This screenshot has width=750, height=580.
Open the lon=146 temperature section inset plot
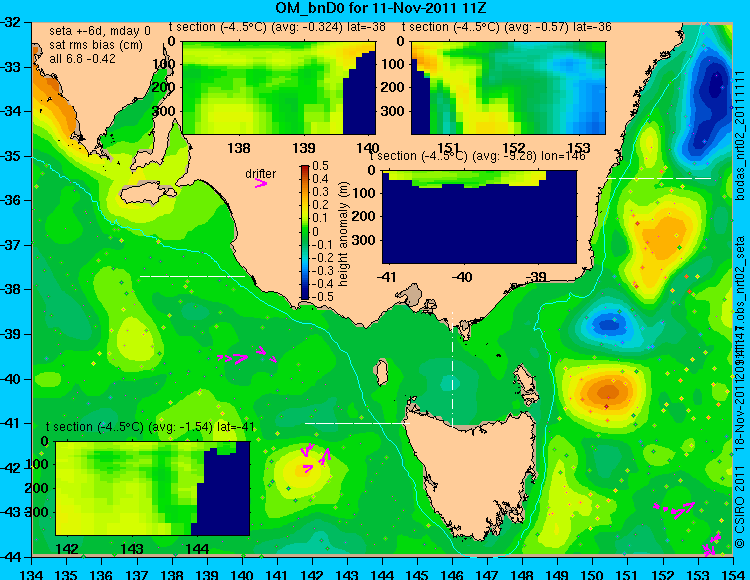[479, 217]
